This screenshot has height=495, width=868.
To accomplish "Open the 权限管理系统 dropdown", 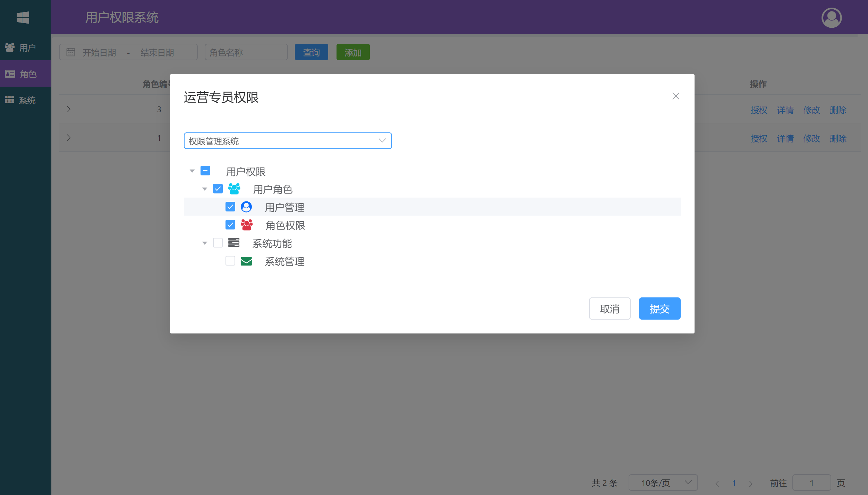I will pyautogui.click(x=288, y=141).
